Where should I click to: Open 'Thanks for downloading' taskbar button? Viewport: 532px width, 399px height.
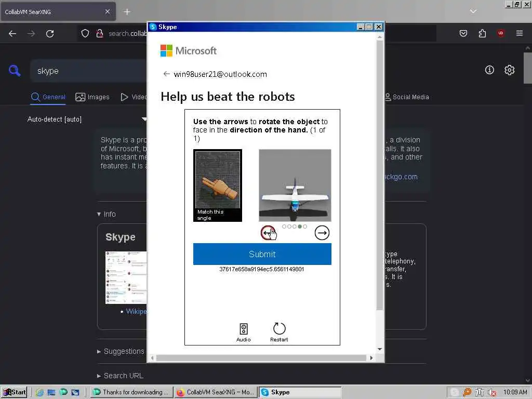point(131,392)
